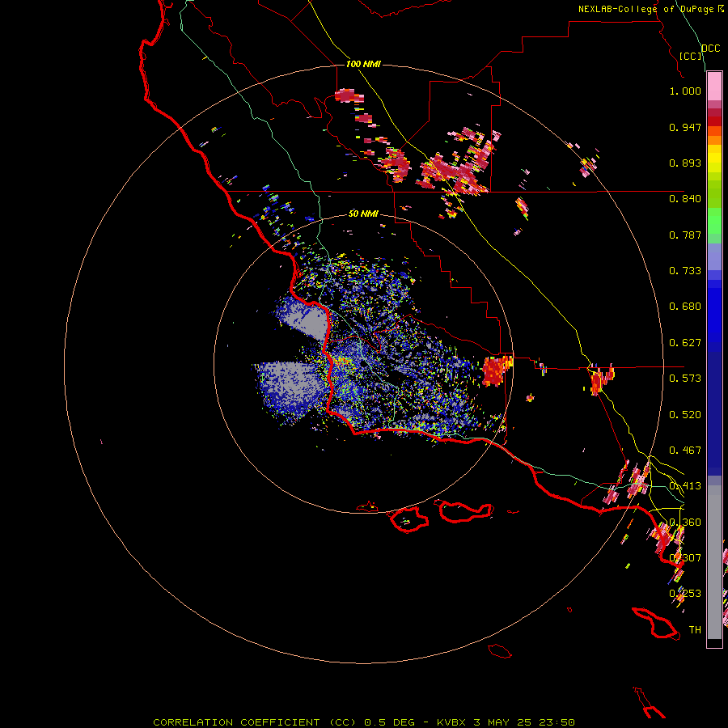728x728 pixels.
Task: Click the [CC] units label
Action: coord(691,56)
